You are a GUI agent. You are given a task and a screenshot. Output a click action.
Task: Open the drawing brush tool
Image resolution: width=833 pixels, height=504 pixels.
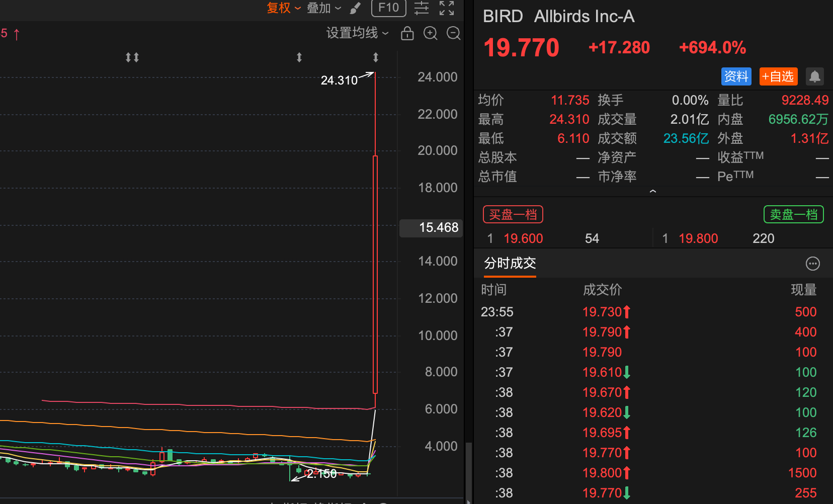tap(355, 8)
